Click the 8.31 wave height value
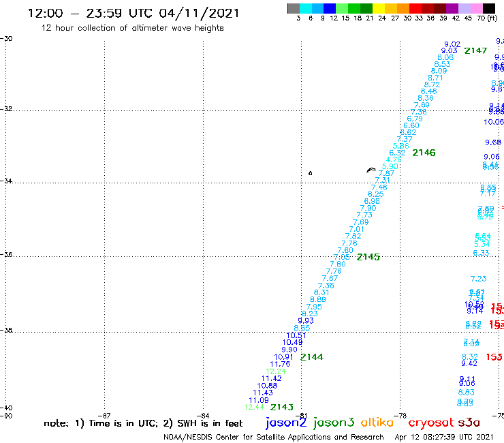504x443 pixels. [x=321, y=293]
